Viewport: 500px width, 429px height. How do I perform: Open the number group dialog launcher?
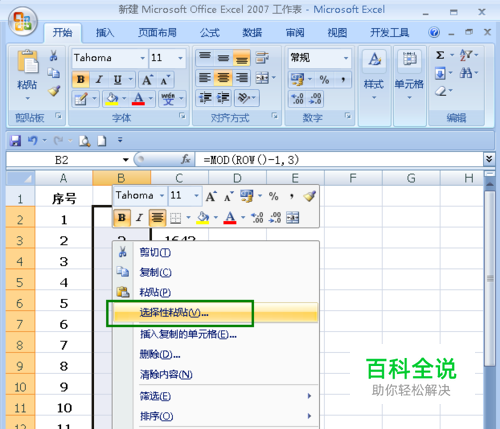[x=348, y=116]
